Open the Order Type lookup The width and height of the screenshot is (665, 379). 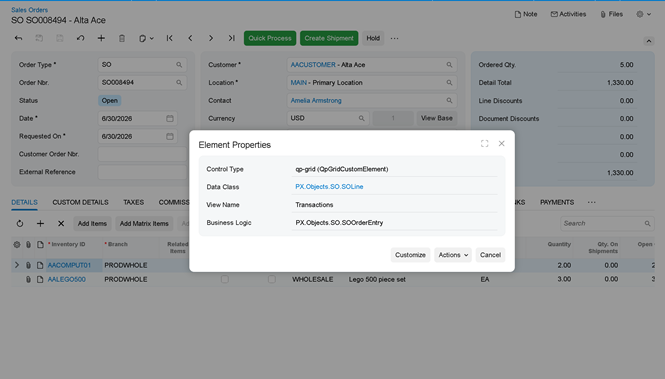(179, 65)
